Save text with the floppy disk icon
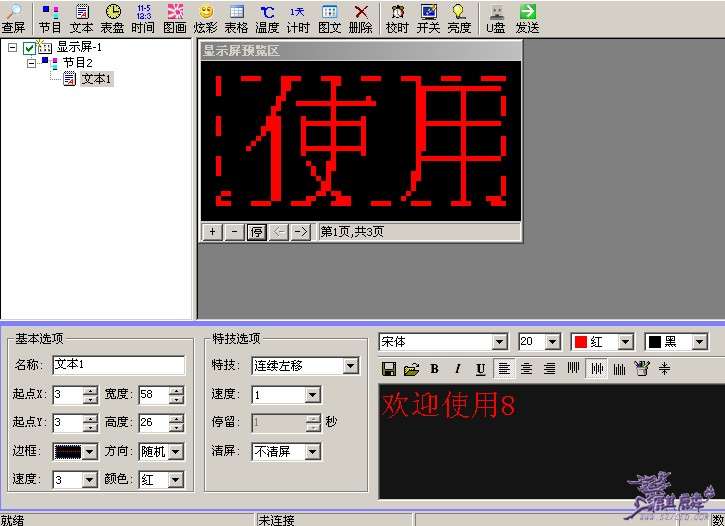The width and height of the screenshot is (725, 526). click(389, 369)
